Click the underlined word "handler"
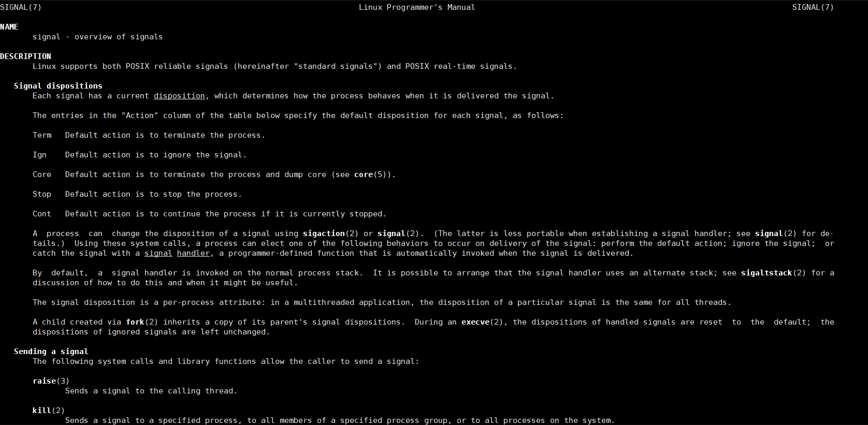868x425 pixels. click(193, 253)
